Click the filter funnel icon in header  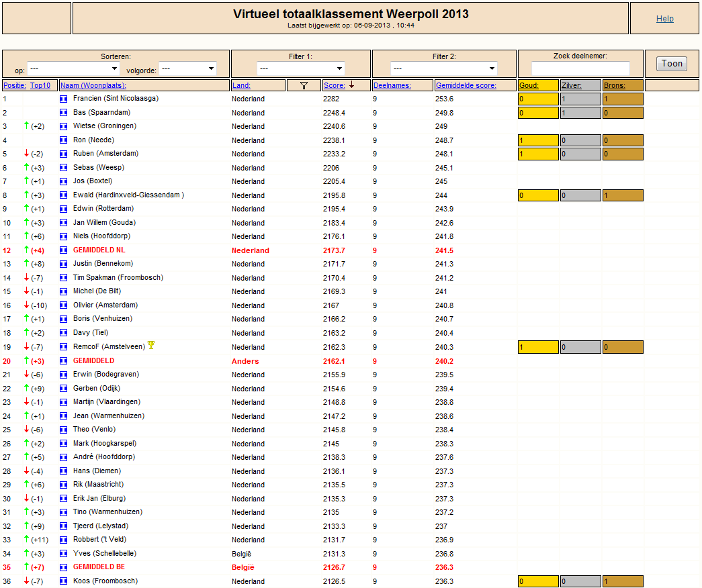coord(304,85)
